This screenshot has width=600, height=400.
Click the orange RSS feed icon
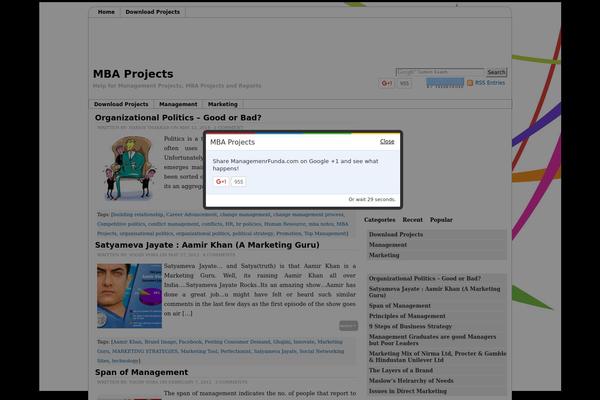tap(470, 83)
